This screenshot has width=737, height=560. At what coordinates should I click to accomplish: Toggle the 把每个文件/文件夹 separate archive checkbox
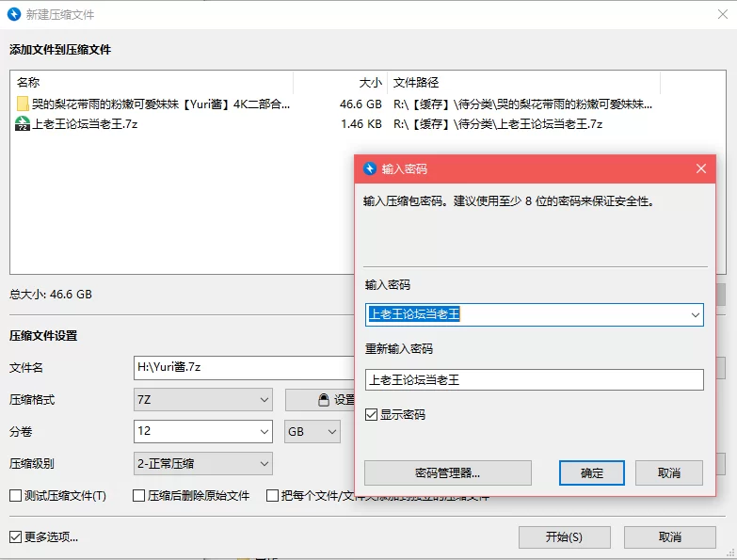coord(272,496)
